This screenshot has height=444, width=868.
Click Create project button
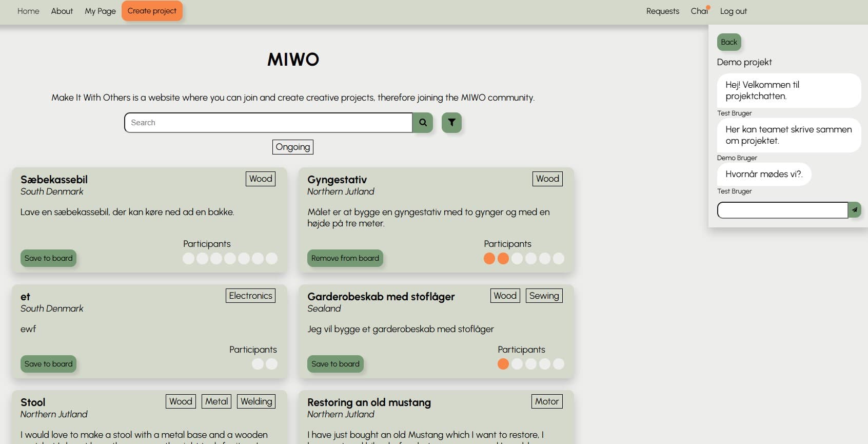(152, 11)
